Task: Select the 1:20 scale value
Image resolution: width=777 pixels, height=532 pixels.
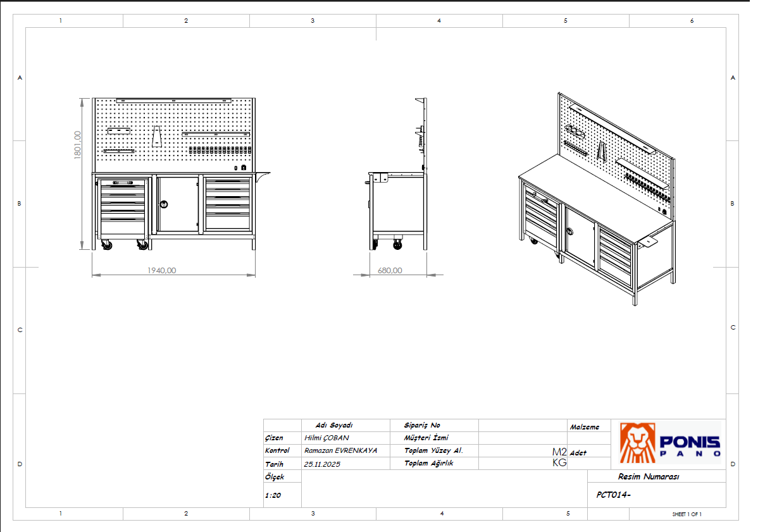Action: coord(273,495)
